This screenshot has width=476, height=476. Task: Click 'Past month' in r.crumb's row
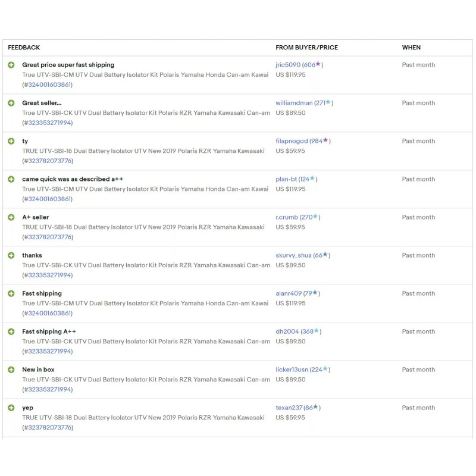[418, 217]
